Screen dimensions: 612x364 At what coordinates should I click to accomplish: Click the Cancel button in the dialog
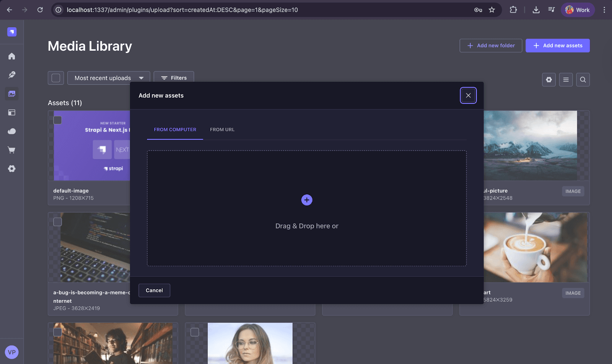pos(154,290)
